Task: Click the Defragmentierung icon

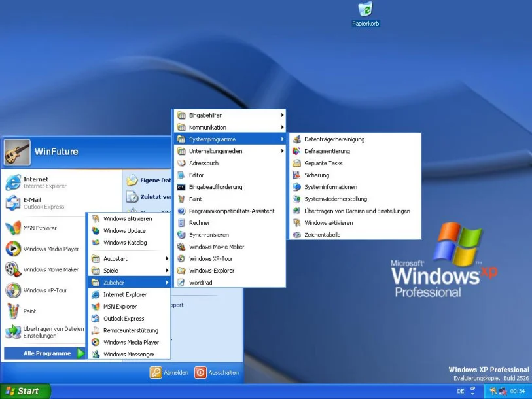Action: point(296,151)
